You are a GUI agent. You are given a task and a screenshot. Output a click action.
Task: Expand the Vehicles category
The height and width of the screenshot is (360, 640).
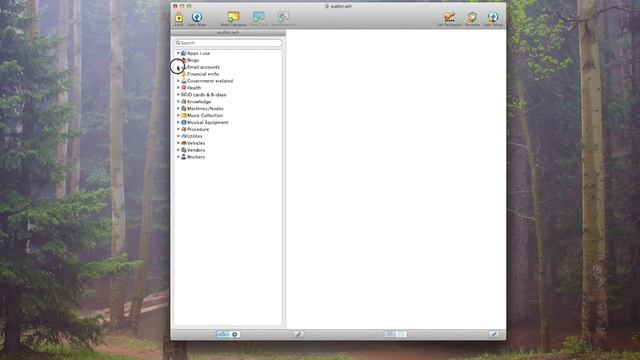pyautogui.click(x=178, y=143)
